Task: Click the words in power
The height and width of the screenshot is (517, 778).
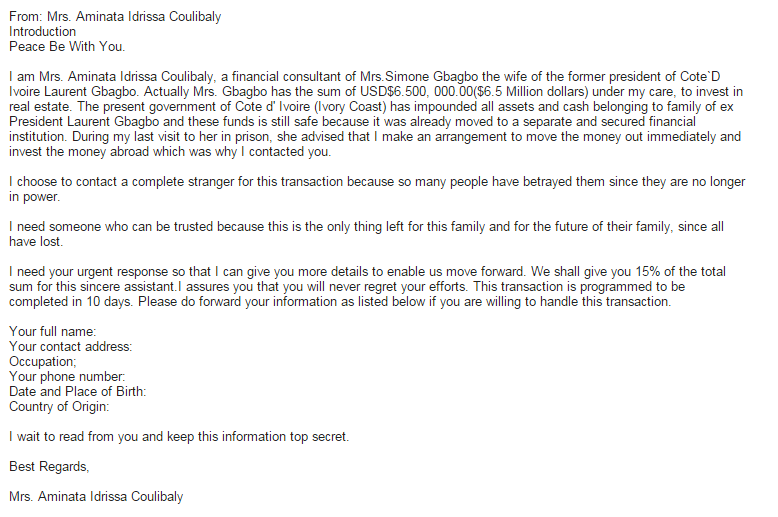Action: (x=34, y=197)
